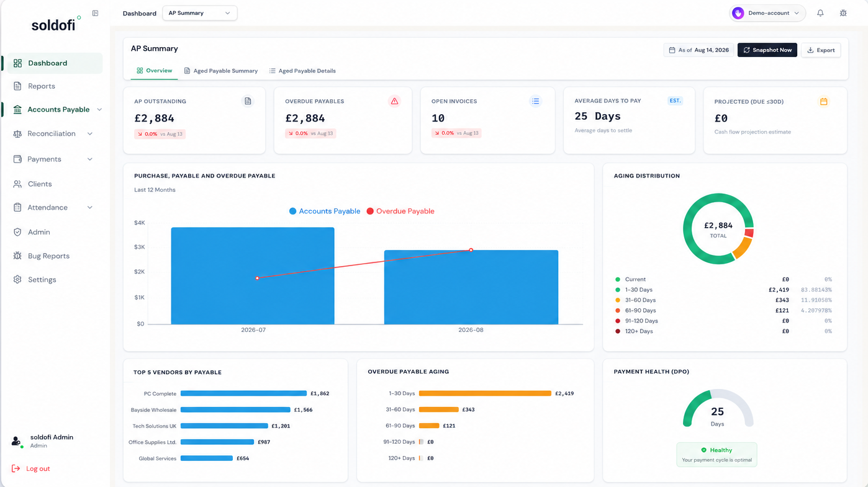Open the As of Aug 14, 2026 date picker

pos(699,50)
